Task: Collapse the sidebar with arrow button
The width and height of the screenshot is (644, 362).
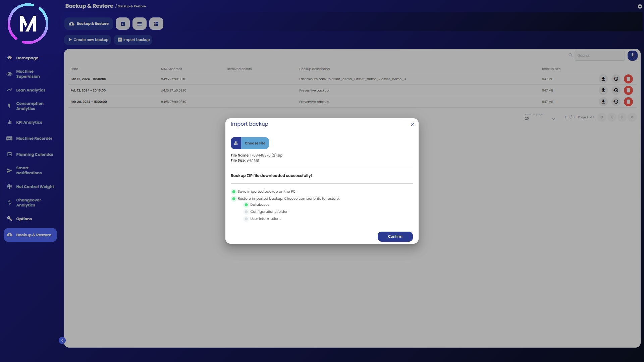Action: coord(62,341)
